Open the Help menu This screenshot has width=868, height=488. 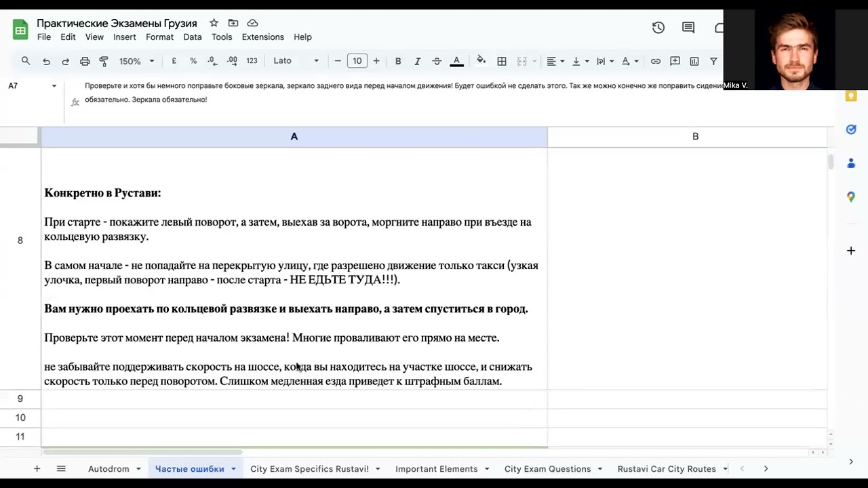pyautogui.click(x=302, y=37)
